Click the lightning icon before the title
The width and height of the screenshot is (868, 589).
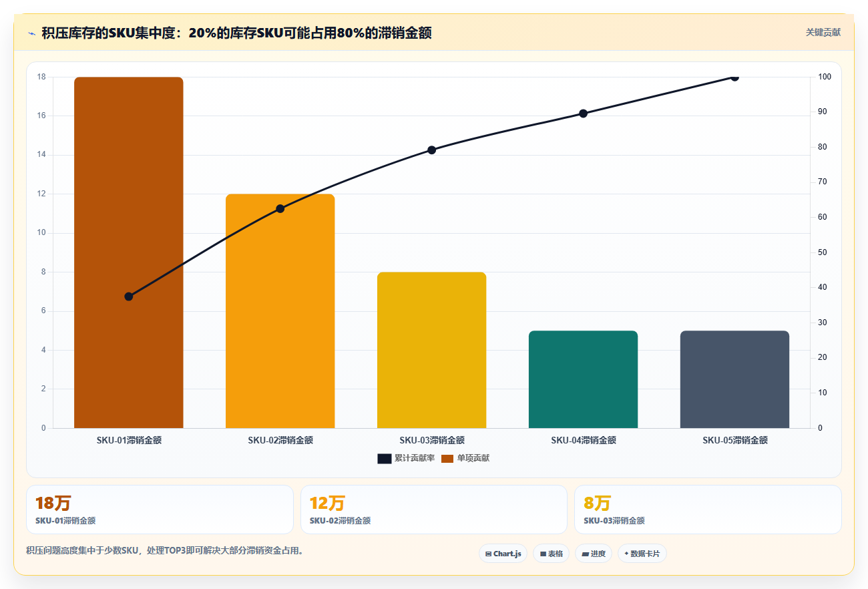pos(32,33)
